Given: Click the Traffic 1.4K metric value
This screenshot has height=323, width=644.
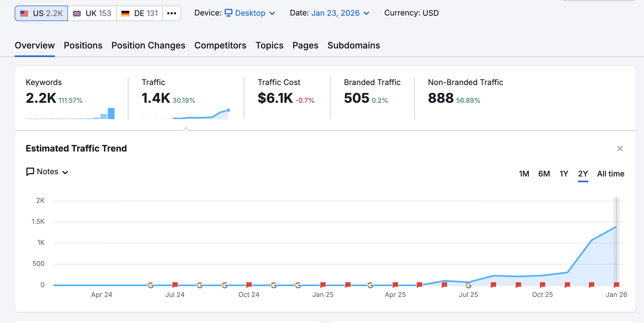Looking at the screenshot, I should (x=156, y=98).
